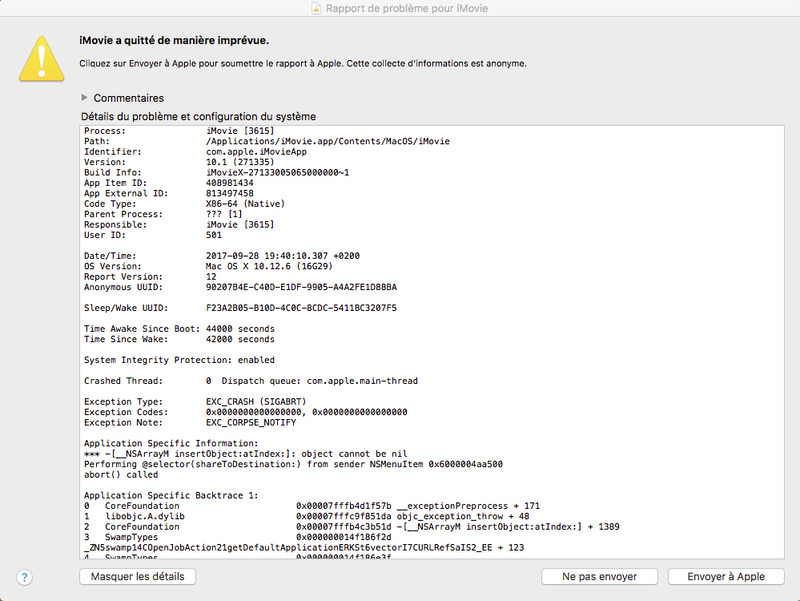Click Sleep/Wake UUID value F23A2B05-B10D-4C0C-8CDC-5411BC3207F5
Screen dimensions: 800x601
click(x=301, y=308)
